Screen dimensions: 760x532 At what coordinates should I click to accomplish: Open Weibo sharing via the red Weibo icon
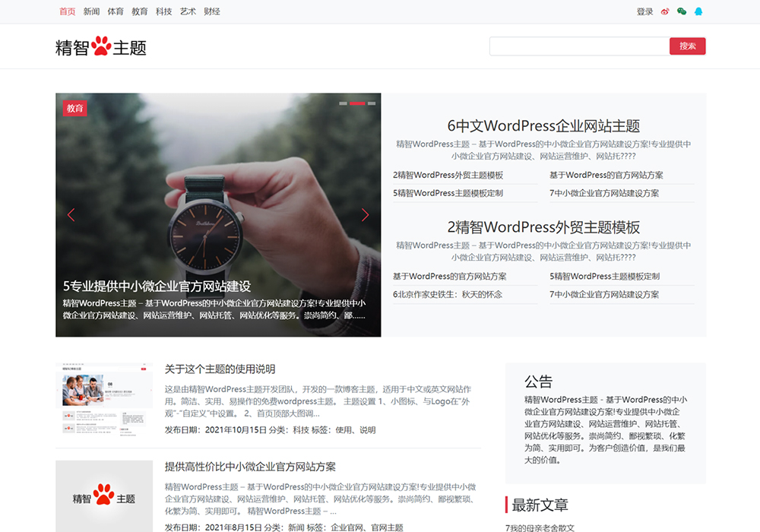tap(665, 11)
